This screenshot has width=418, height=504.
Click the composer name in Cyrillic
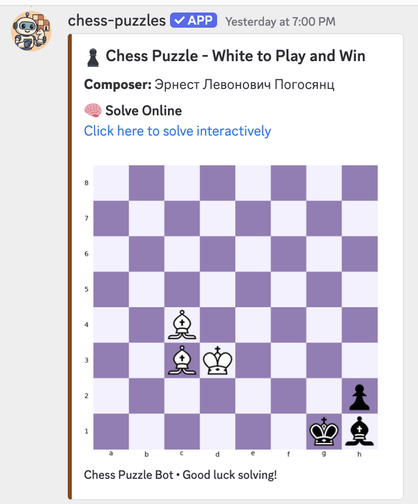coord(244,85)
